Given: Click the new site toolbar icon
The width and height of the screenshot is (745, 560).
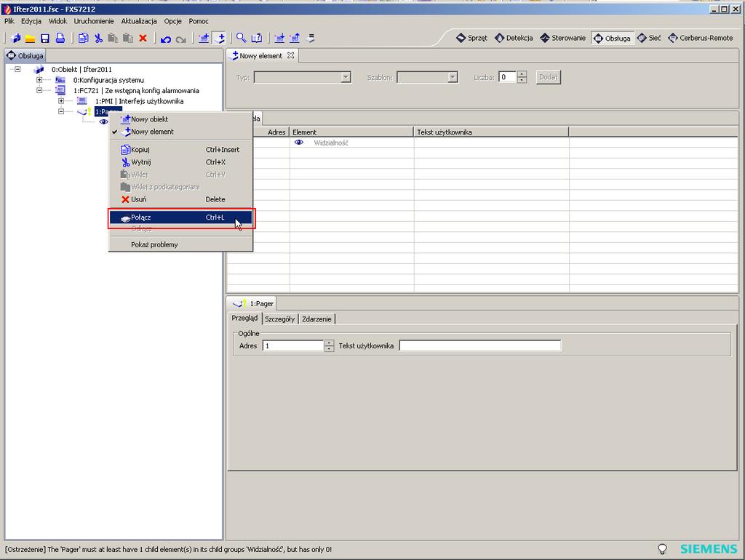Looking at the screenshot, I should click(x=16, y=38).
